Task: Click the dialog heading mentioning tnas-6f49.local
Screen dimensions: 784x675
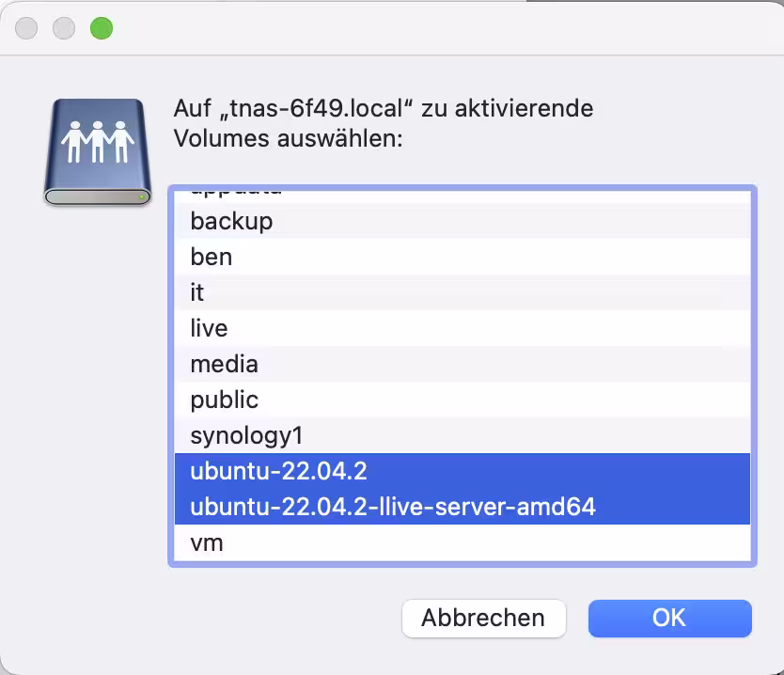Action: coord(383,108)
